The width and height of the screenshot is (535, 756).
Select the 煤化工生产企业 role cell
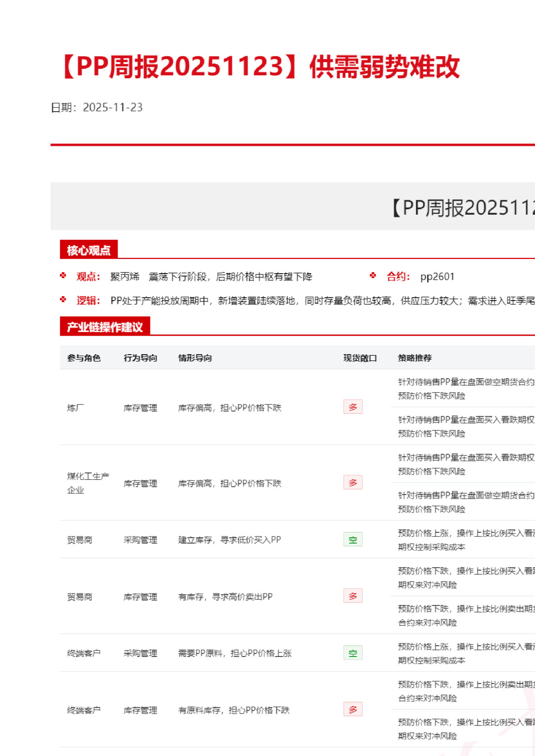tap(88, 483)
